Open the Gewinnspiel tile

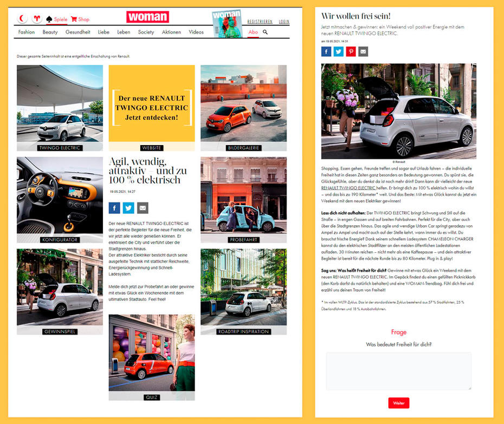[60, 292]
